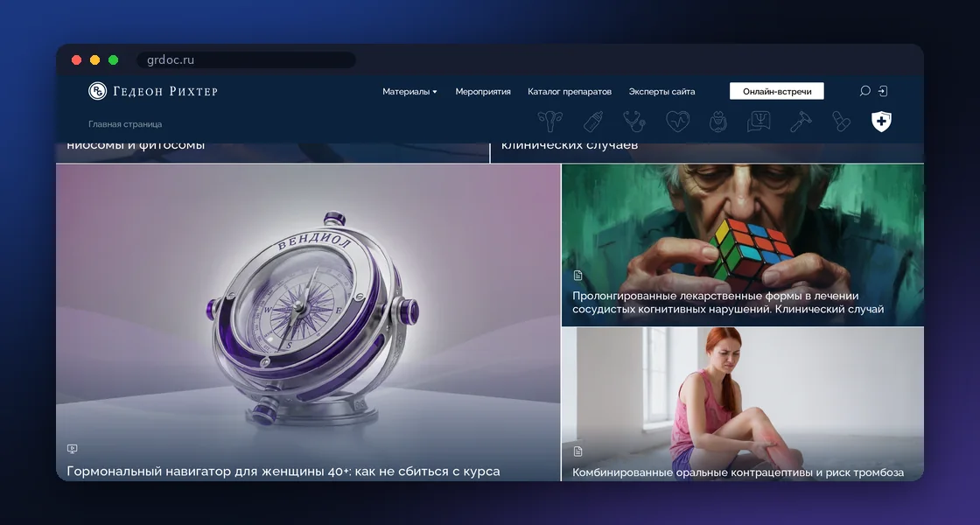Expand the Материалы dropdown menu
The width and height of the screenshot is (980, 525).
410,92
